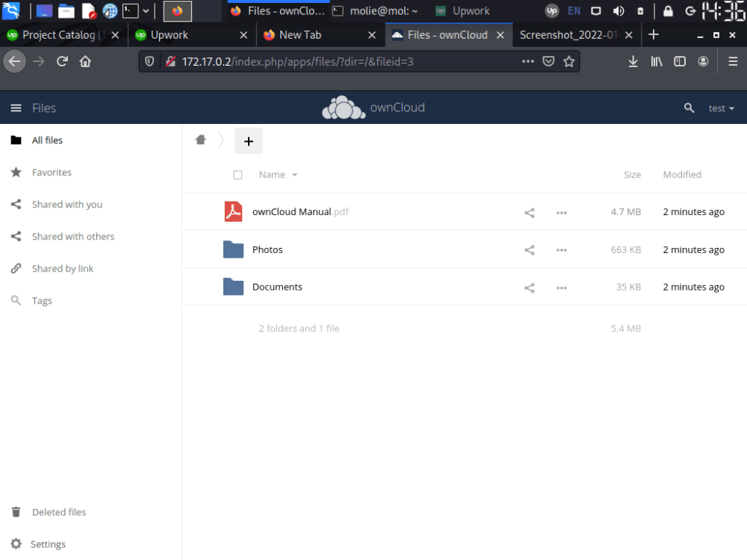The width and height of the screenshot is (747, 560).
Task: Bookmark this page with star
Action: pos(568,61)
